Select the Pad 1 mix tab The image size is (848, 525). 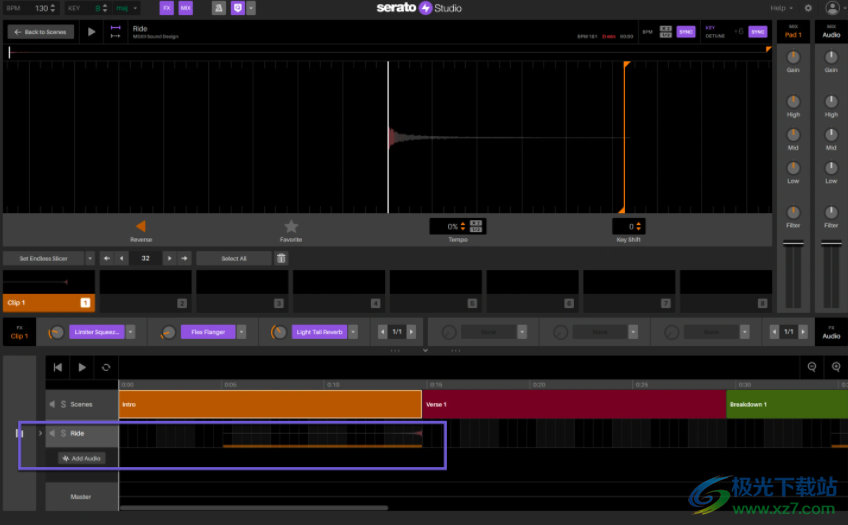point(793,32)
